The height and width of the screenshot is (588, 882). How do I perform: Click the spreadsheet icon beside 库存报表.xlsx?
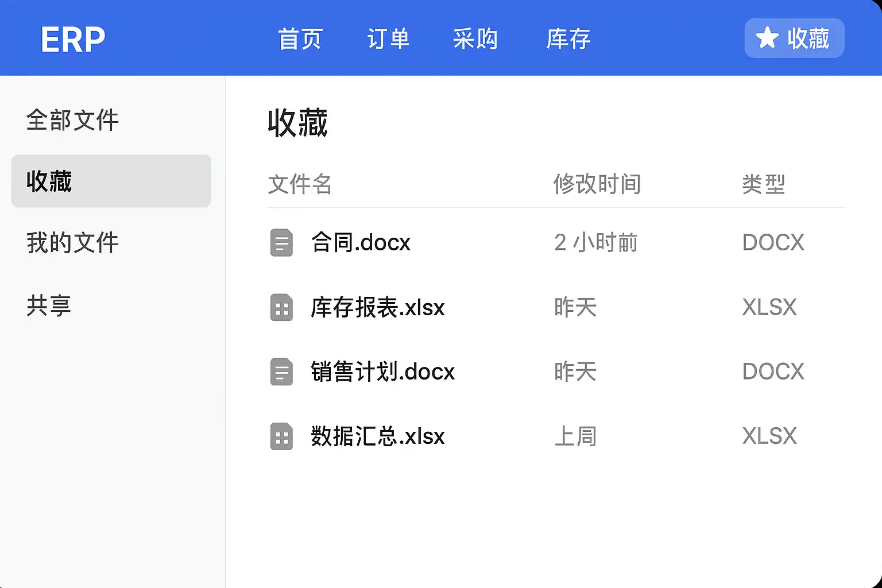(x=281, y=308)
